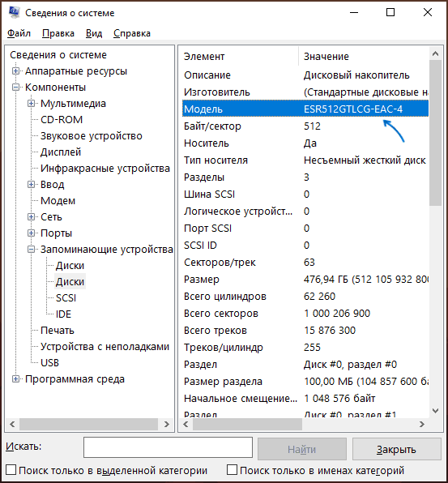The image size is (448, 483).
Task: Select Печать in the tree
Action: 58,330
